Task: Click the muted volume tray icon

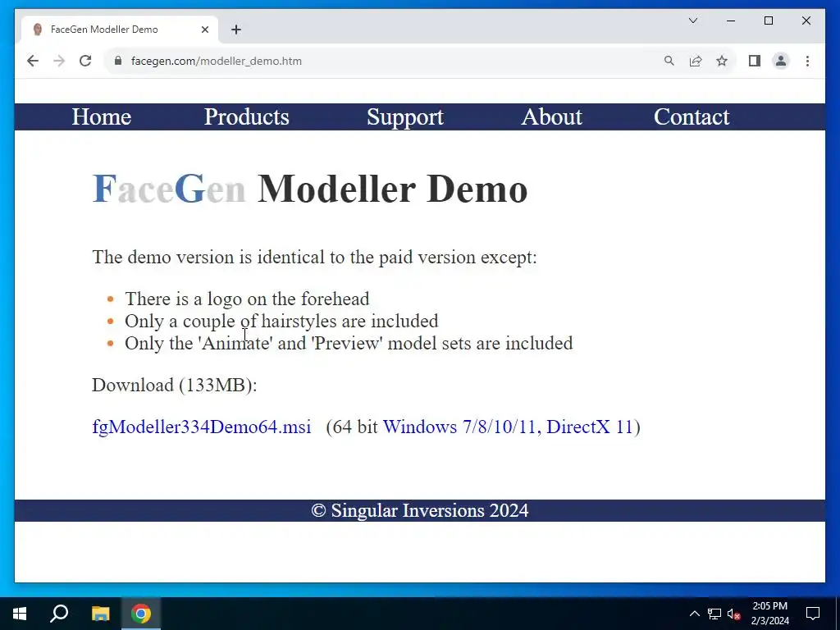Action: 733,614
